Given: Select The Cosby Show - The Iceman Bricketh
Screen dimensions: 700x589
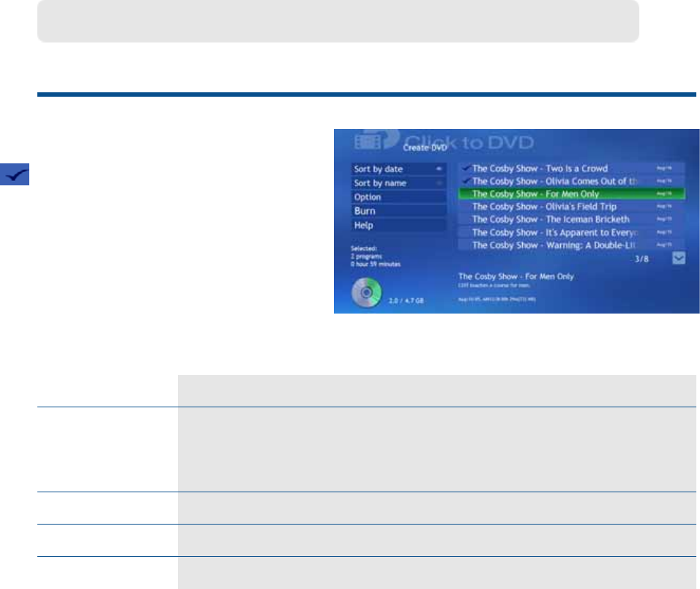Looking at the screenshot, I should pos(571,219).
